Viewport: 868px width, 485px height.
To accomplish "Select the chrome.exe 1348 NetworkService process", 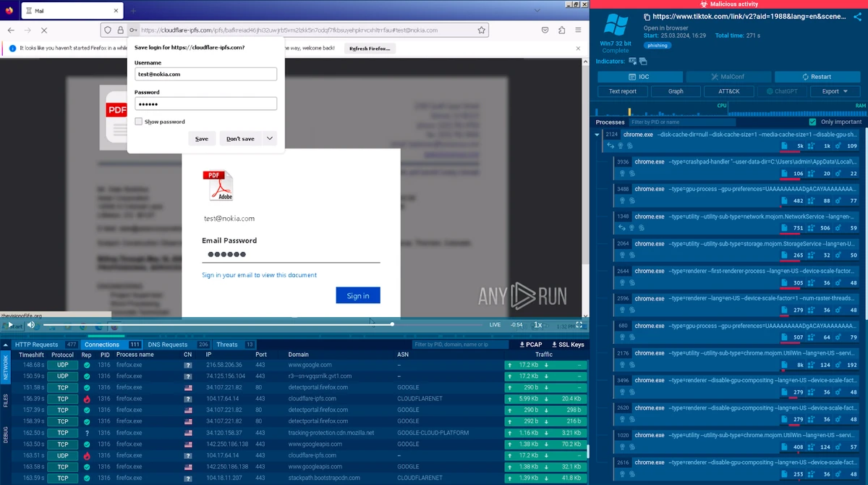I will pyautogui.click(x=738, y=223).
